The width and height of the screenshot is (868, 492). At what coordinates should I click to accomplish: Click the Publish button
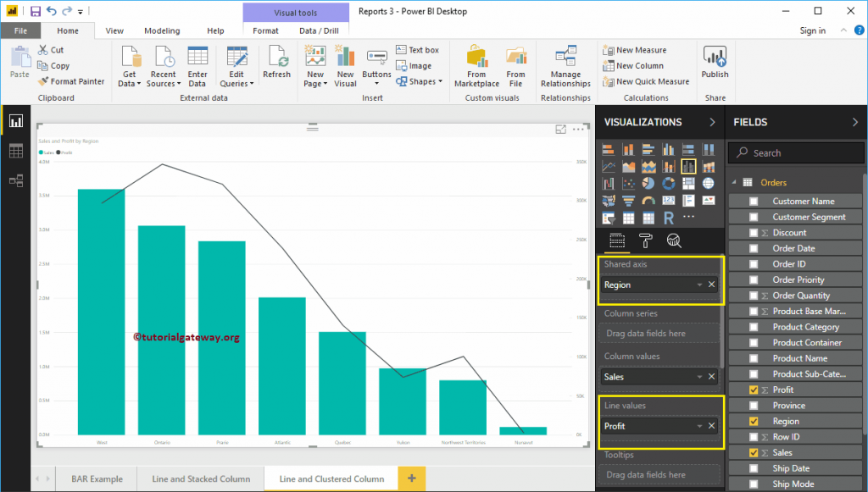pos(715,65)
